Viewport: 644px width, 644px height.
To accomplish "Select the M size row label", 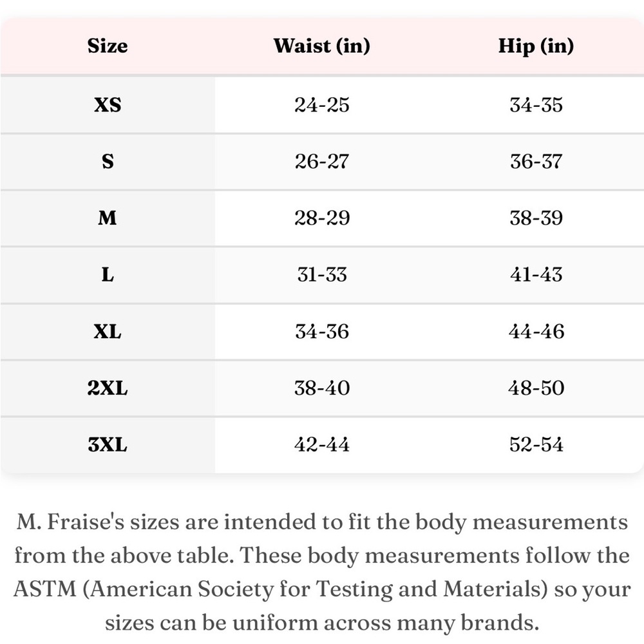I will 108,218.
